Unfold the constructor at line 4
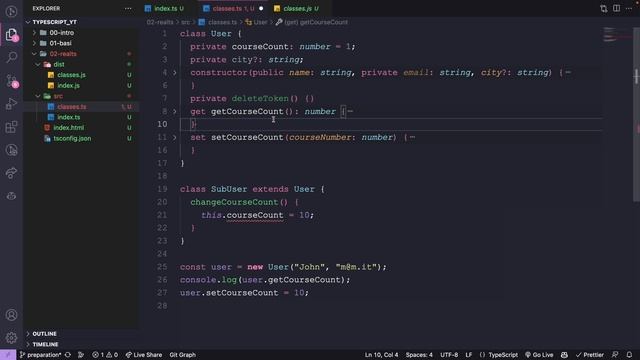This screenshot has width=640, height=360. (x=175, y=73)
